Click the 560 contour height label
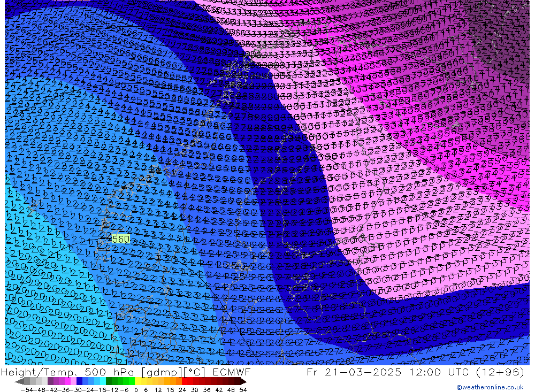Image resolution: width=535 pixels, height=392 pixels. (x=121, y=239)
